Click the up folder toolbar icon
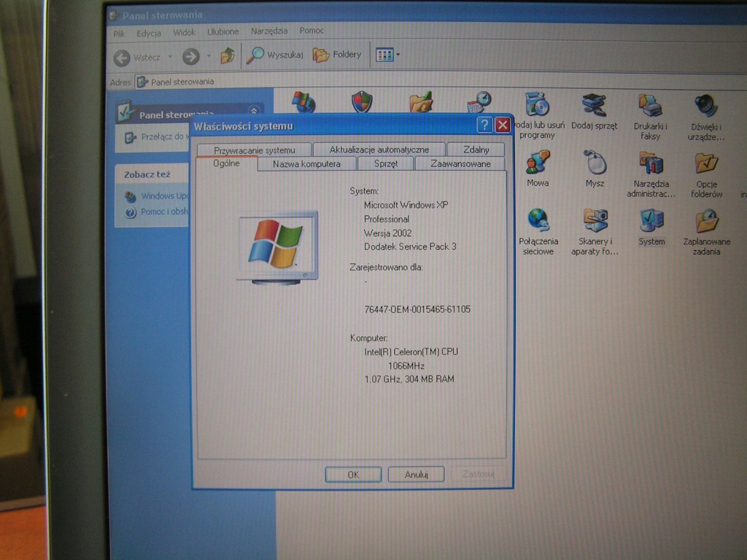 228,55
